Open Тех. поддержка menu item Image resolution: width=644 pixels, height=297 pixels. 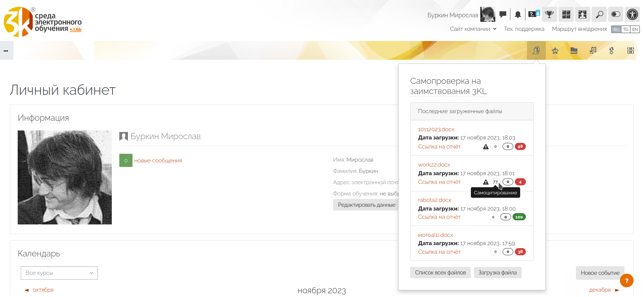point(524,29)
